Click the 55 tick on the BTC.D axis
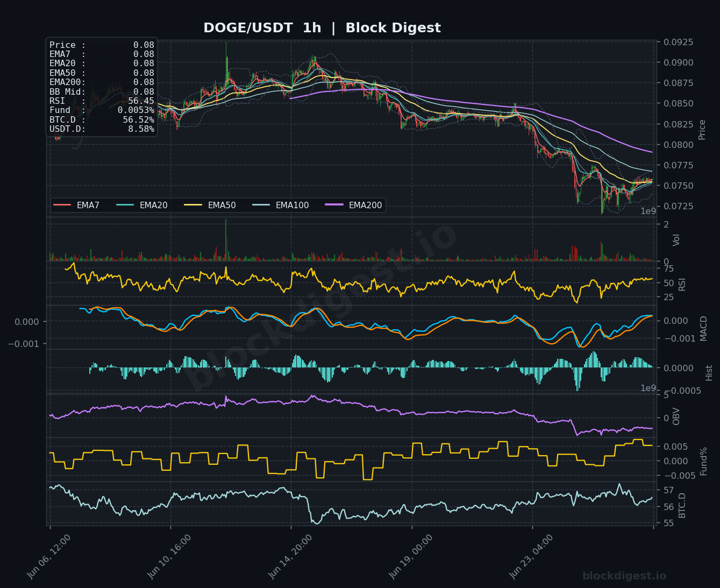720x588 pixels. tap(669, 523)
